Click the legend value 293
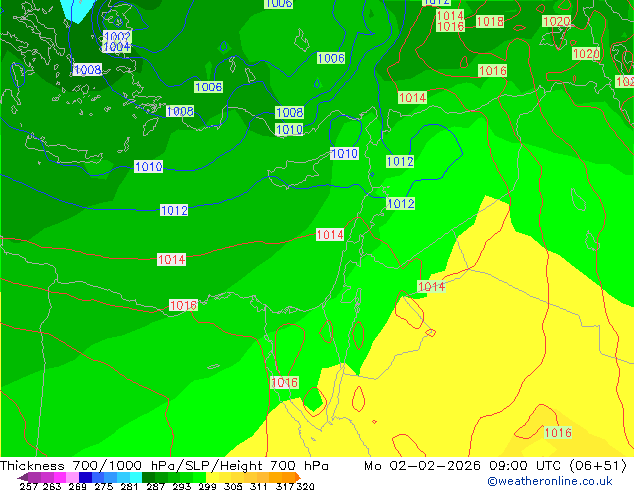Screen dimensions: 634x490 182,486
